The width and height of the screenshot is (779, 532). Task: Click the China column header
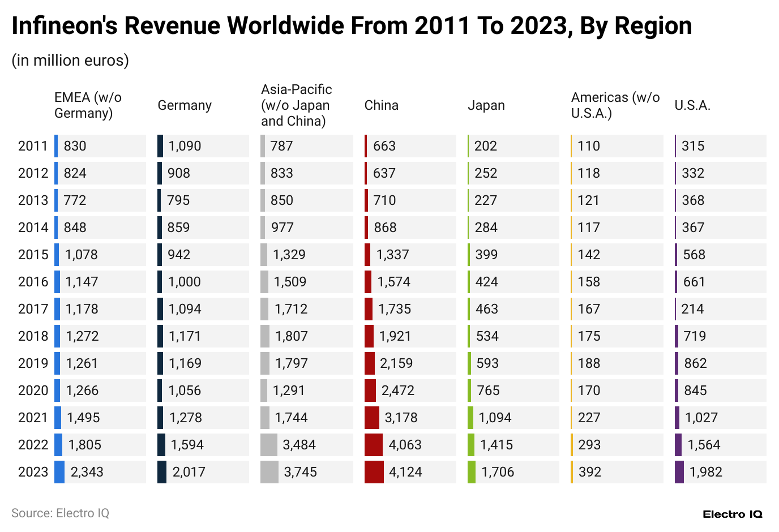tap(381, 105)
